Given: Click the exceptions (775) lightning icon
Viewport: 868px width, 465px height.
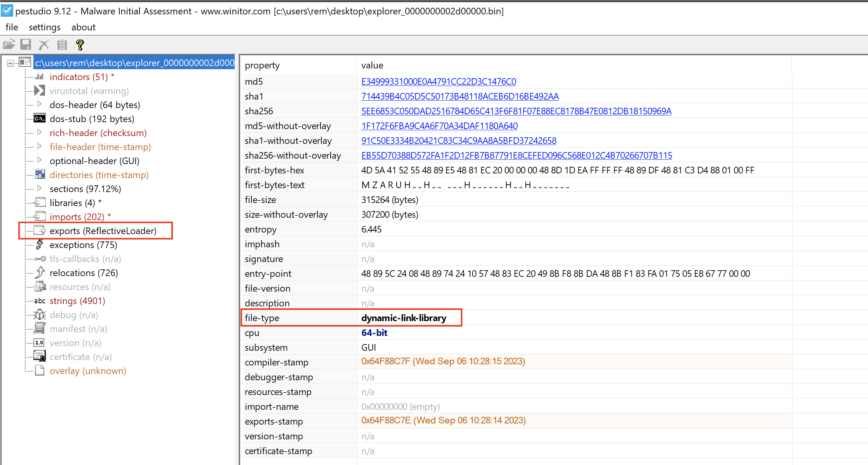Looking at the screenshot, I should coord(40,245).
